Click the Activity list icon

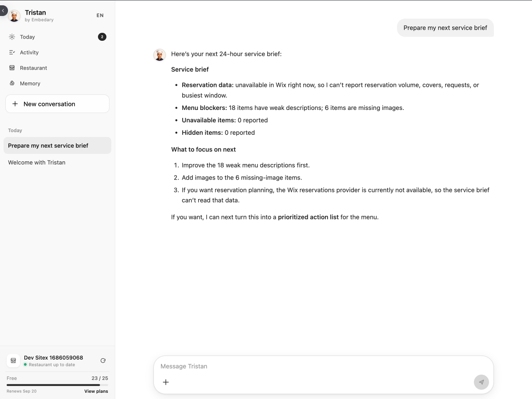point(12,52)
